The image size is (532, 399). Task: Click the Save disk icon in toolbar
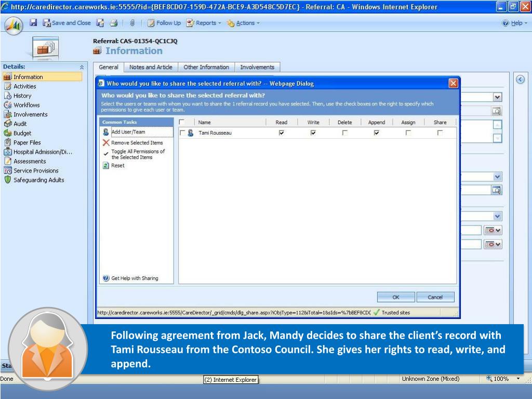coord(33,23)
